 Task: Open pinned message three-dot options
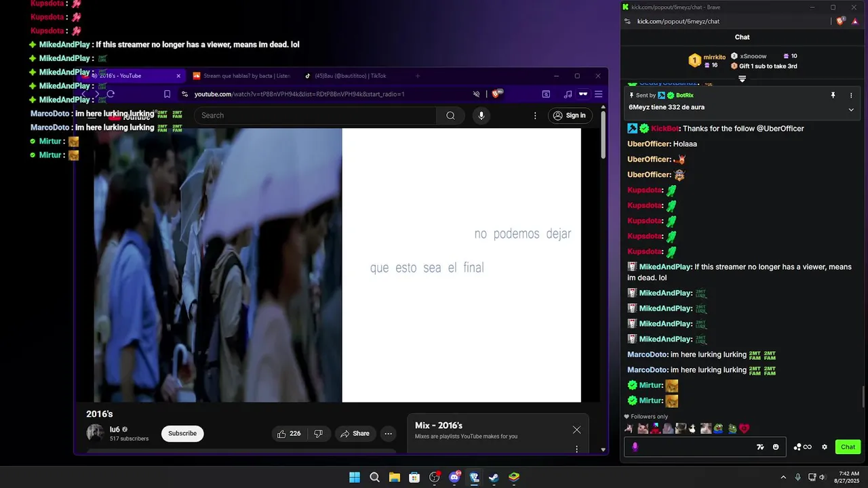(851, 96)
